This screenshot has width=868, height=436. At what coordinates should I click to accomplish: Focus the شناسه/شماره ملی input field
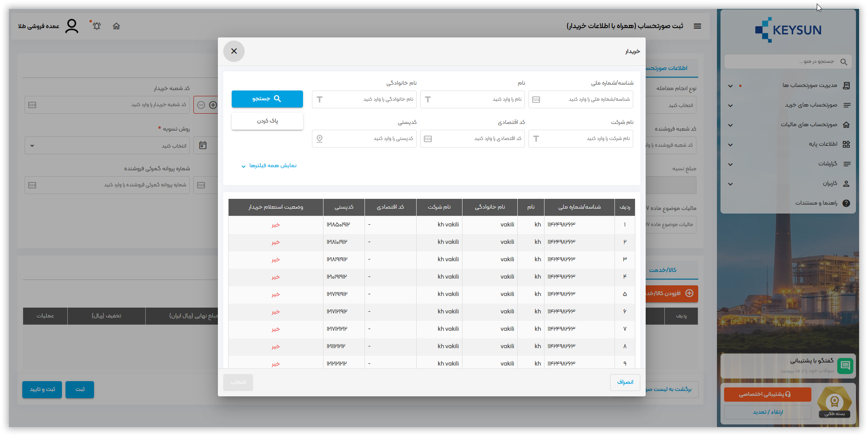coord(581,99)
